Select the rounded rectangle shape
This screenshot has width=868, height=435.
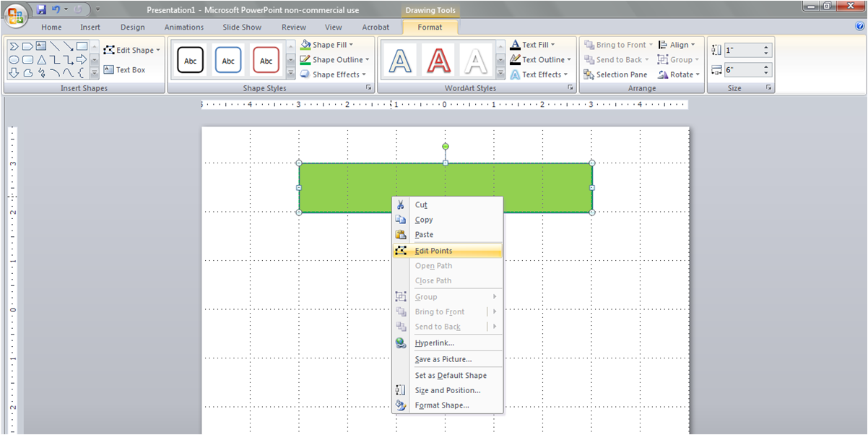[27, 59]
